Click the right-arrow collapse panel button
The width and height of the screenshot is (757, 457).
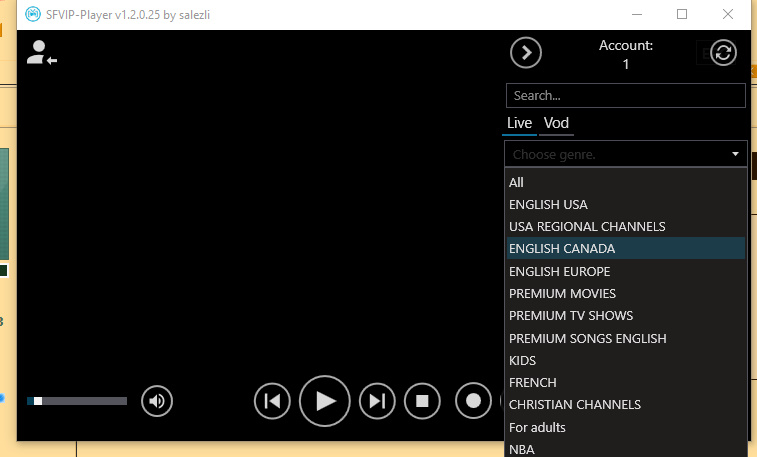pyautogui.click(x=526, y=53)
